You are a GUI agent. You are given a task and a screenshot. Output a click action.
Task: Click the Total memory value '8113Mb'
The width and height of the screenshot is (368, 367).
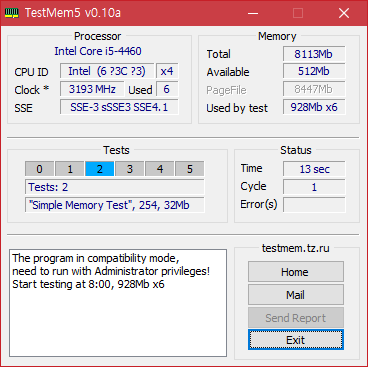pos(314,54)
